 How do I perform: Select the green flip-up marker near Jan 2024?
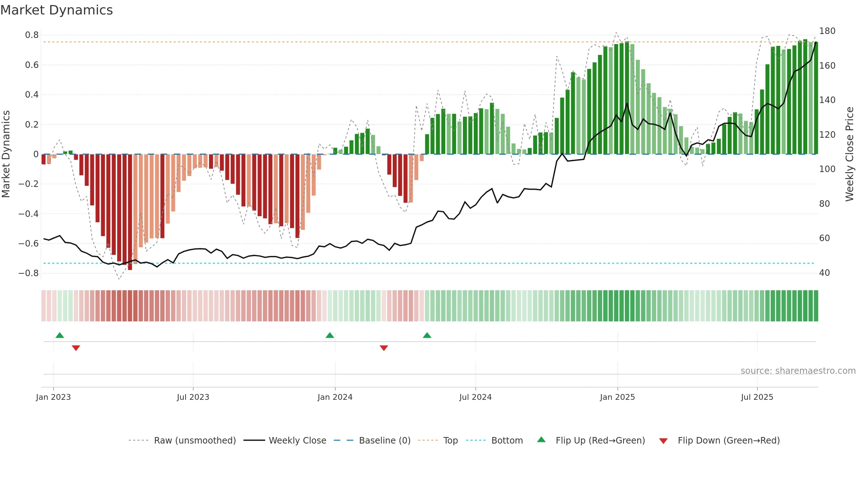pos(330,335)
